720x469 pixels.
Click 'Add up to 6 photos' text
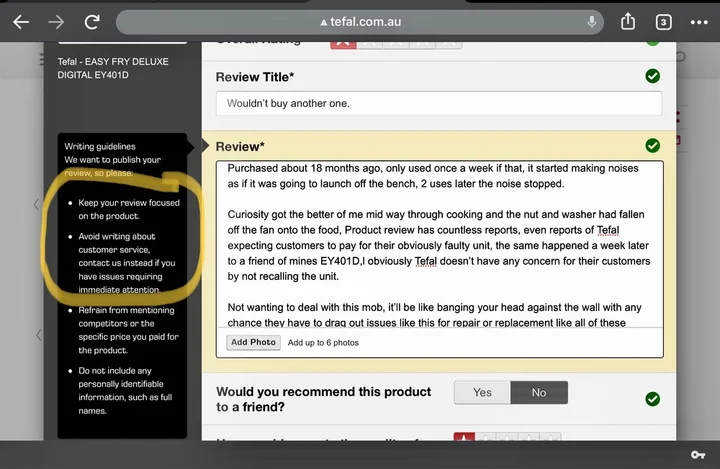click(323, 343)
